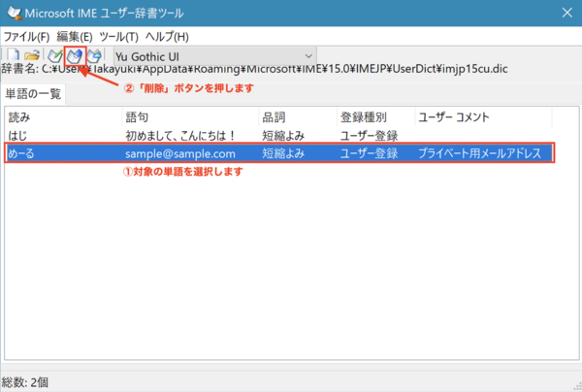Sort by the 品詞 column header
The width and height of the screenshot is (582, 392).
click(298, 117)
